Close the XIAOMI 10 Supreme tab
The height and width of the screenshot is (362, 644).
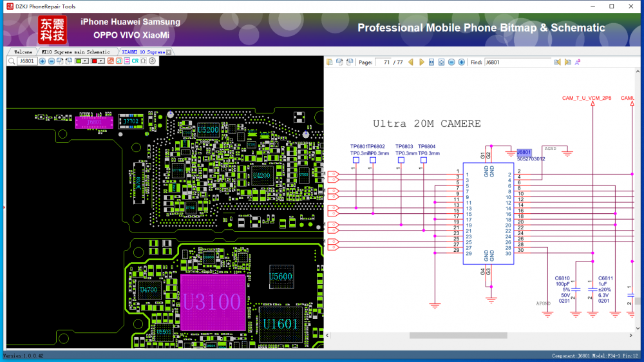(169, 52)
